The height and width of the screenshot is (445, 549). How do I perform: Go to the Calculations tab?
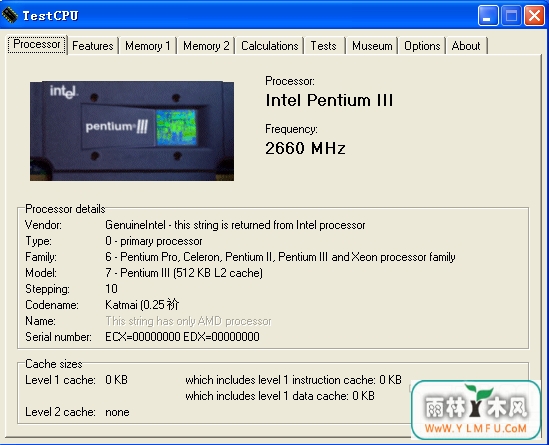(x=270, y=46)
